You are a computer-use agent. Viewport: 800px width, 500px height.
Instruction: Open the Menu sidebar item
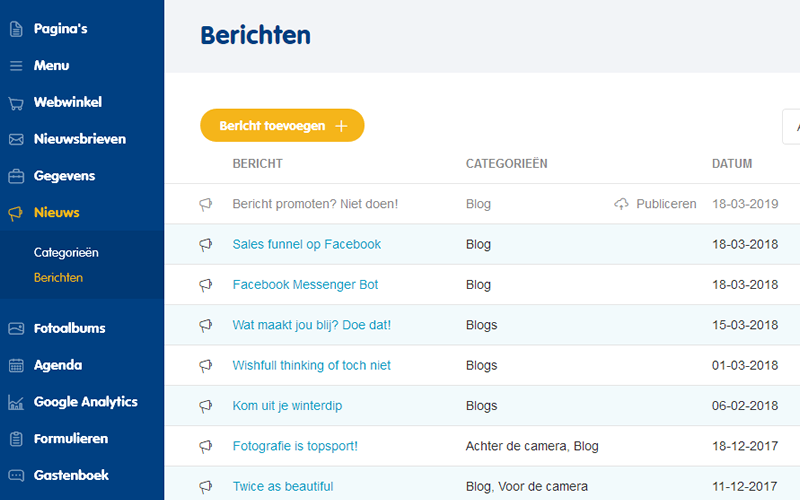pos(52,65)
